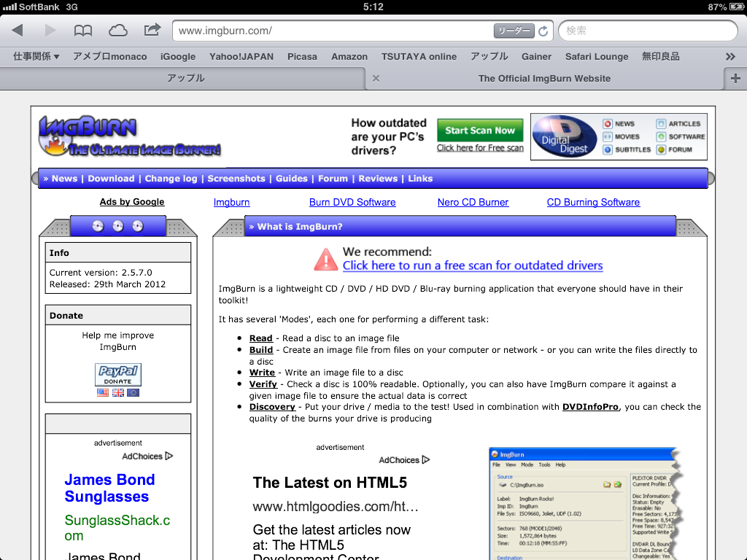Tap the Safari back arrow
The width and height of the screenshot is (747, 560).
[x=18, y=31]
